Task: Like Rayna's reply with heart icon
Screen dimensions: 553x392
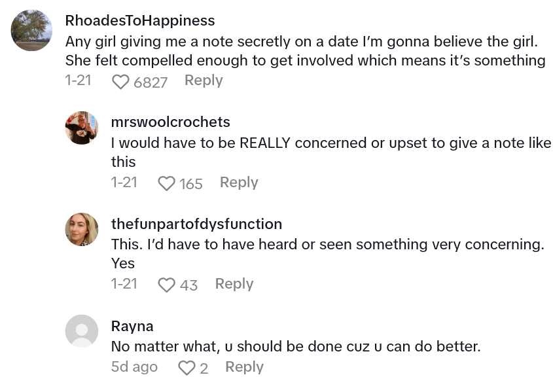Action: 187,368
